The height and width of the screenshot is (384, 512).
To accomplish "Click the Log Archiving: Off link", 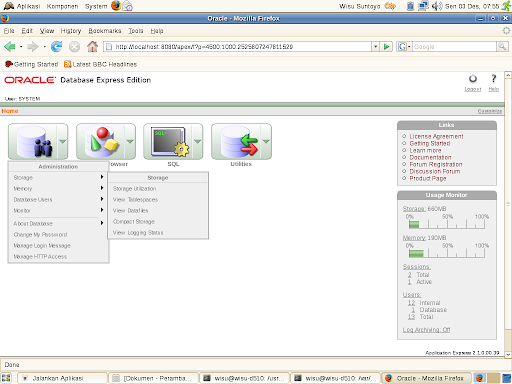I will [426, 330].
